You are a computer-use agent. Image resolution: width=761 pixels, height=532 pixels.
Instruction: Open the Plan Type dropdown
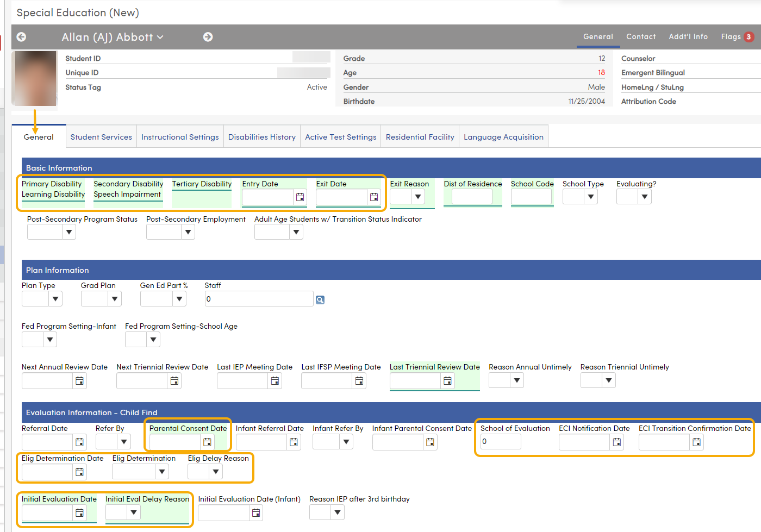tap(54, 298)
